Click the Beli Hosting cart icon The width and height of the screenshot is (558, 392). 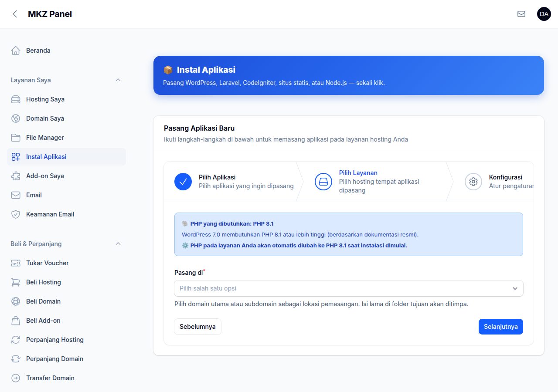pyautogui.click(x=16, y=282)
